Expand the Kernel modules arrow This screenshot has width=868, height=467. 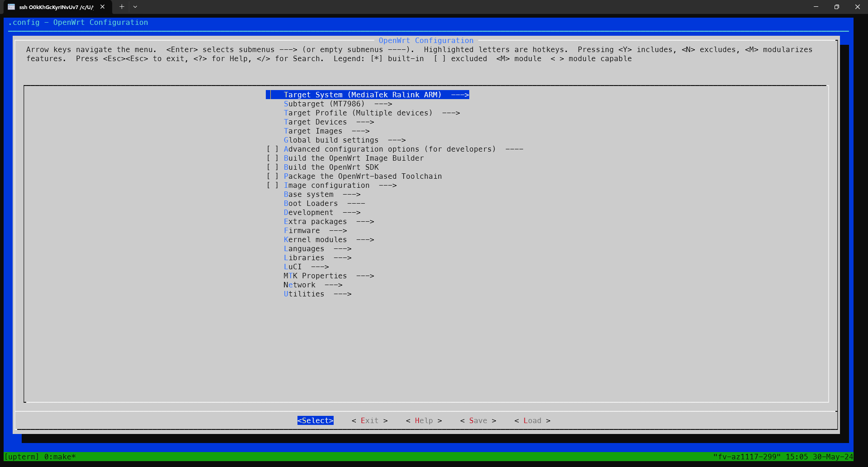click(x=365, y=239)
